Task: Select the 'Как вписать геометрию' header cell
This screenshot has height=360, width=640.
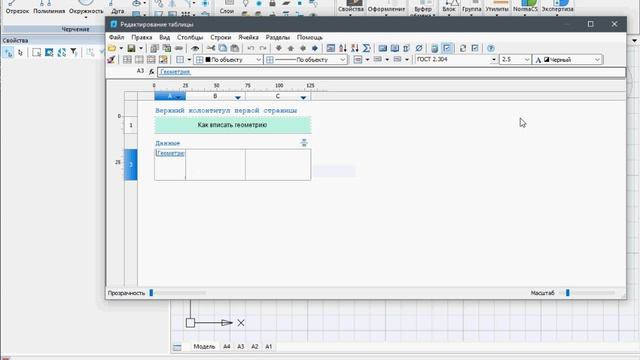Action: pos(233,125)
